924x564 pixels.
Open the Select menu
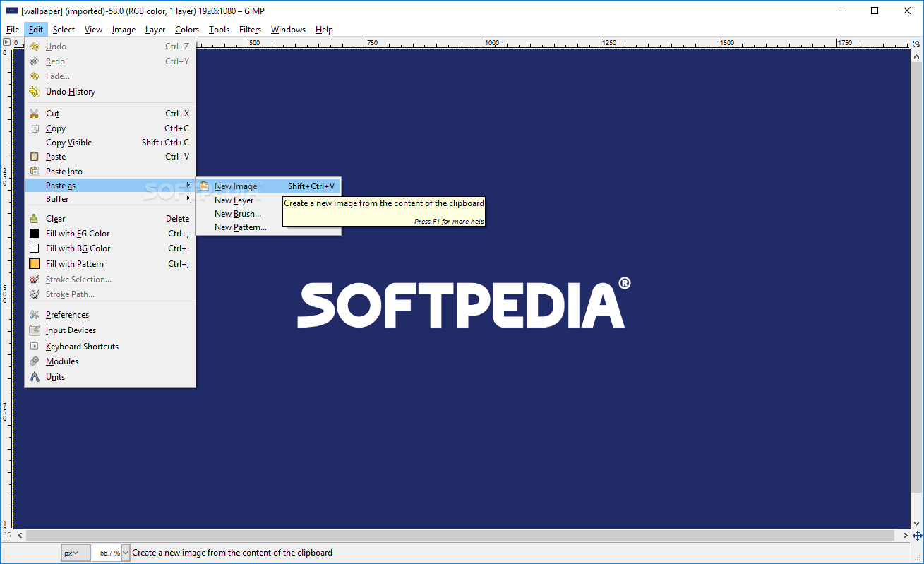(x=64, y=30)
